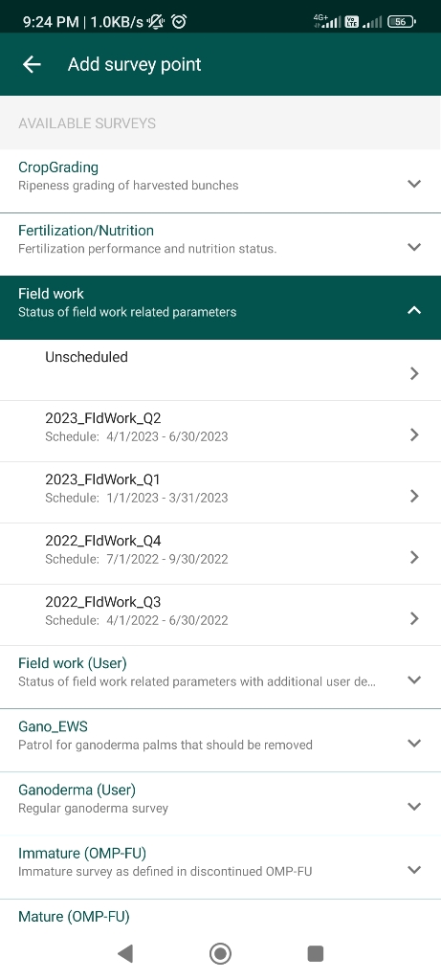Expand Ganoderma (User) chevron

[x=414, y=806]
